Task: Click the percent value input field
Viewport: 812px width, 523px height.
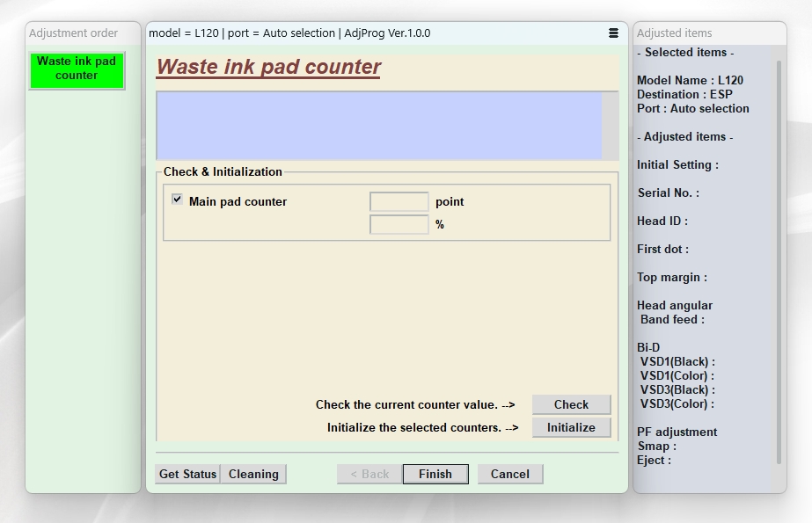Action: coord(399,225)
